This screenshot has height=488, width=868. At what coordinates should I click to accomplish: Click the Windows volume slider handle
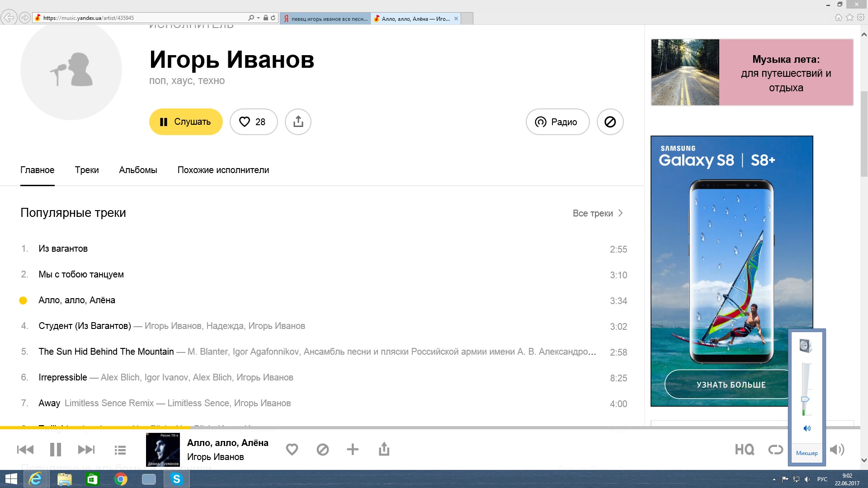click(x=805, y=399)
